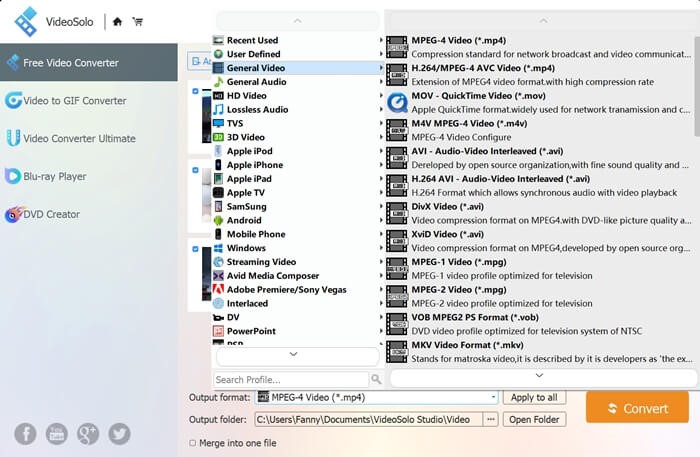Open Facebook social icon

coord(25,434)
